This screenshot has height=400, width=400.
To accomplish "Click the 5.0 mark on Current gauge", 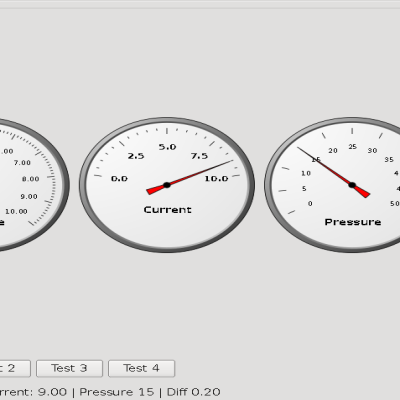I will [x=167, y=147].
